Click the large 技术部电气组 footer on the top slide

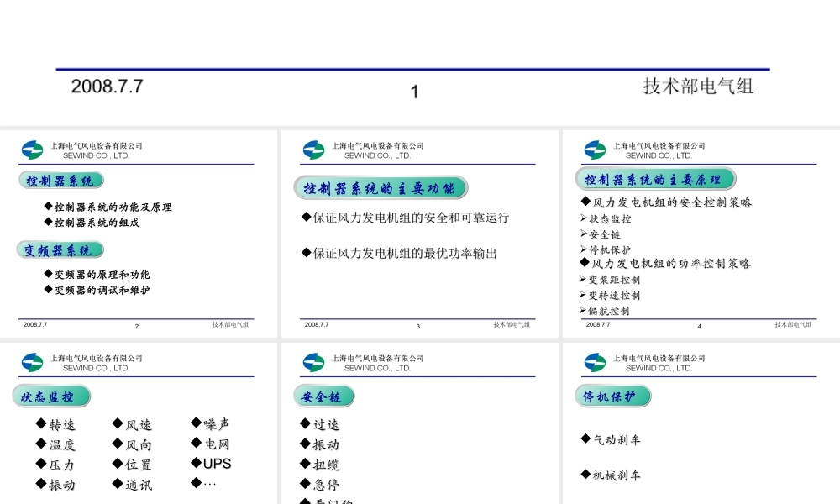point(698,86)
